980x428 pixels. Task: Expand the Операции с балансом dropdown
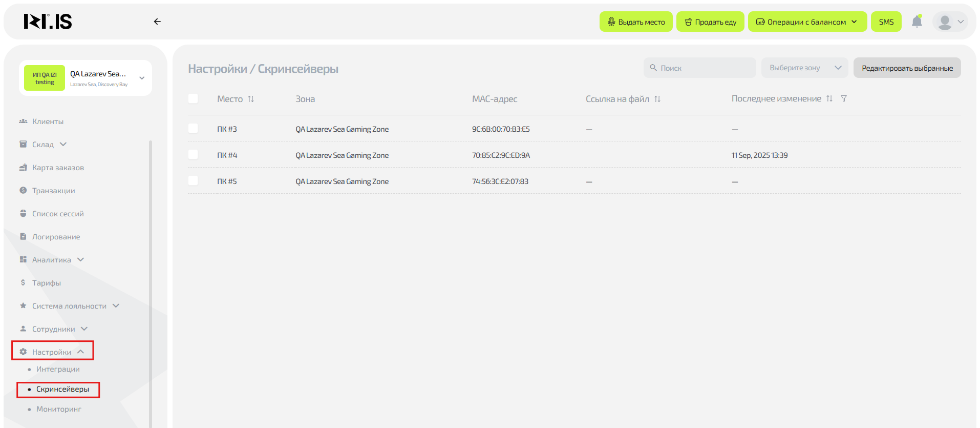(807, 22)
